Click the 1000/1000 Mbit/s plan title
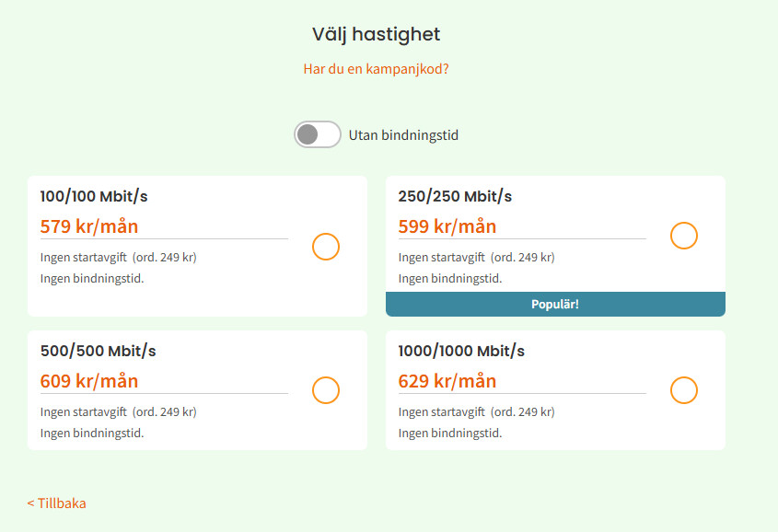Viewport: 778px width, 532px height. [461, 351]
